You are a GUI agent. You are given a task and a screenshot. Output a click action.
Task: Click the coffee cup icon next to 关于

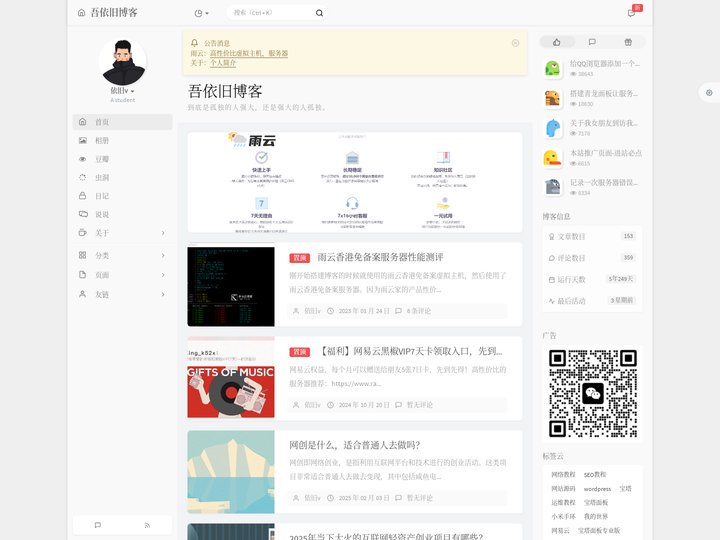[83, 232]
